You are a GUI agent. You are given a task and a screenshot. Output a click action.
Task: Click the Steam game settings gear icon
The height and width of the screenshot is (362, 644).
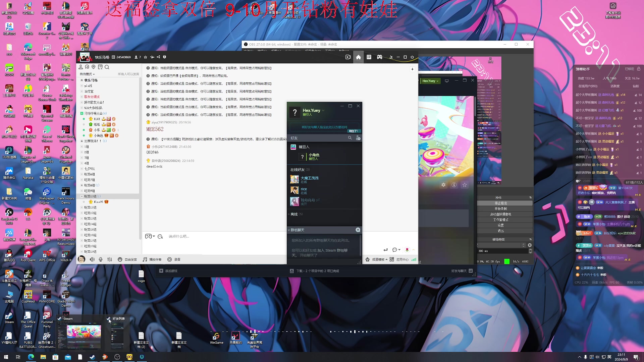tap(443, 185)
